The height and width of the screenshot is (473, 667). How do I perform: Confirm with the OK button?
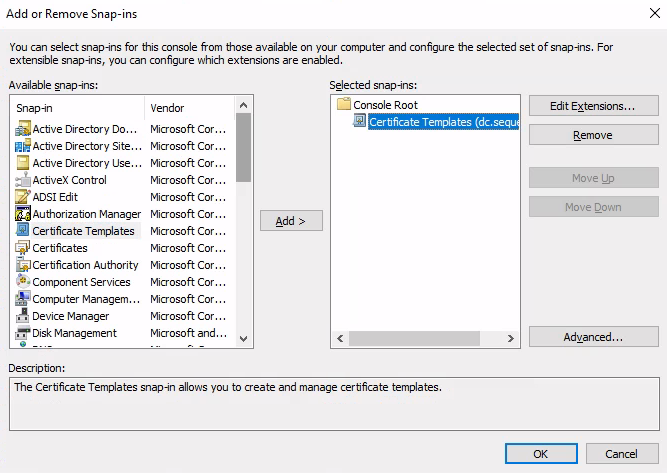(x=541, y=454)
